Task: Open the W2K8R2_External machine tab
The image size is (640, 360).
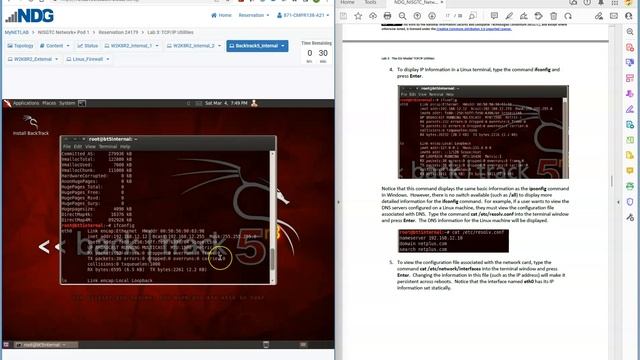Action: pos(33,59)
